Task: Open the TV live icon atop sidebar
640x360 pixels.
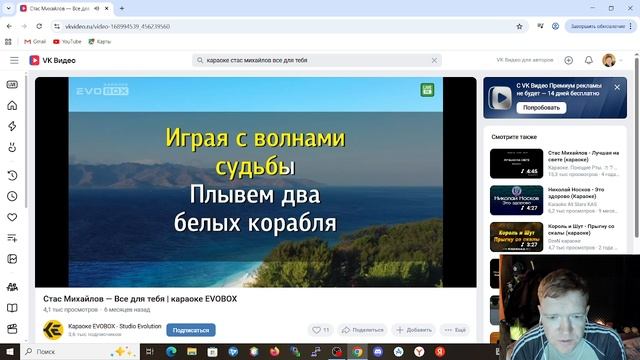Action: [12, 84]
